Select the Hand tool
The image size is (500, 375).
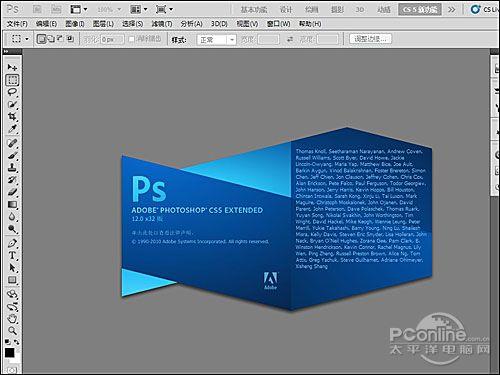tap(12, 319)
